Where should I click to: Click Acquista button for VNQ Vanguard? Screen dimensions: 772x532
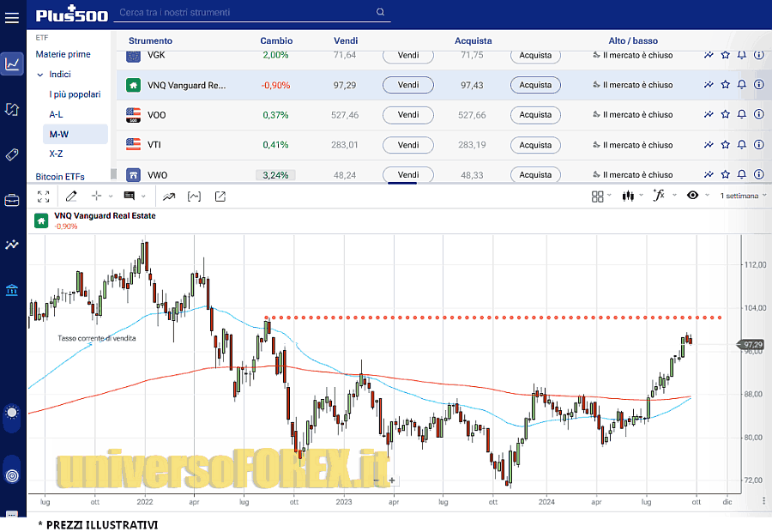535,85
